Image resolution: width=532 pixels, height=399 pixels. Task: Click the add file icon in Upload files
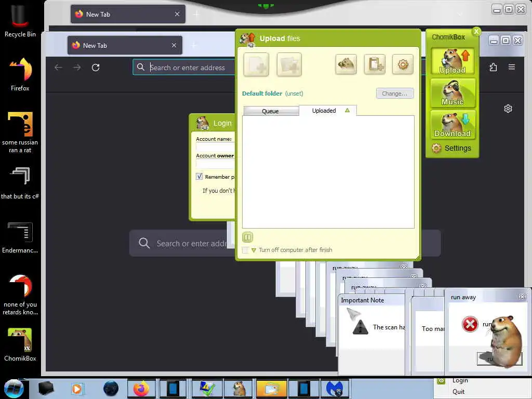click(x=256, y=64)
